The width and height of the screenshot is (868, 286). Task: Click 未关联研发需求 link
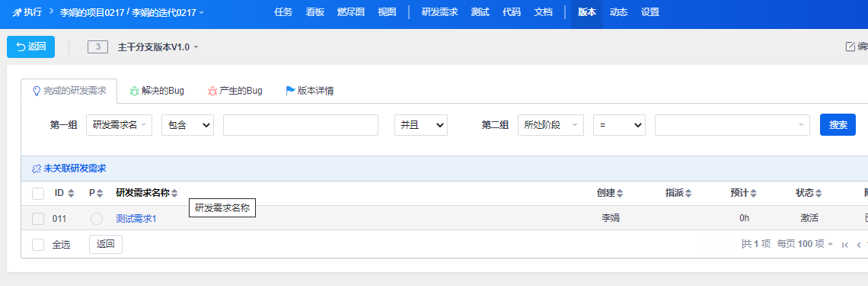[x=75, y=169]
